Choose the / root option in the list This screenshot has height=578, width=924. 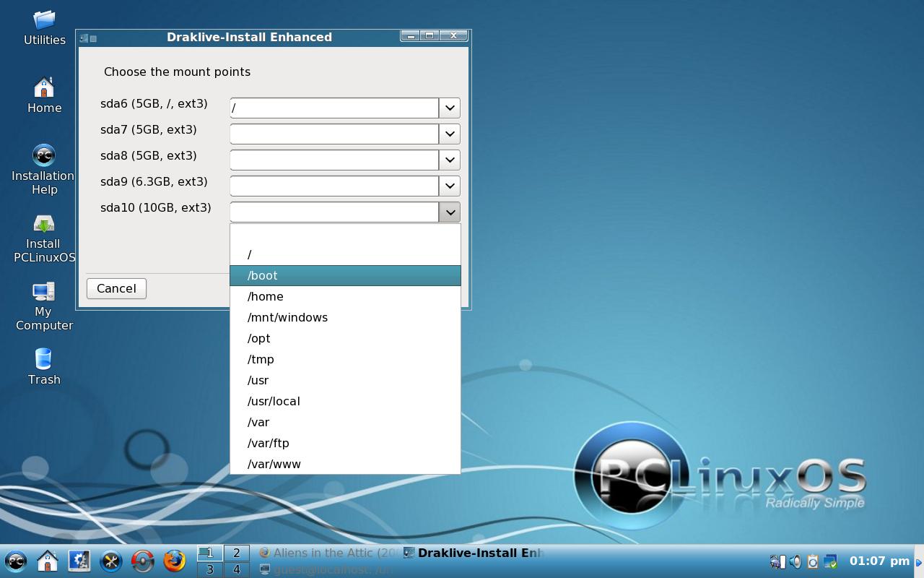coord(345,254)
